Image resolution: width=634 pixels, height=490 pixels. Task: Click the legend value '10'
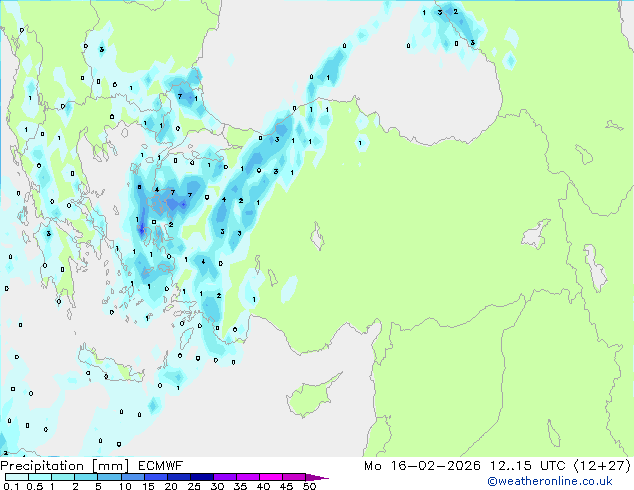click(x=125, y=486)
